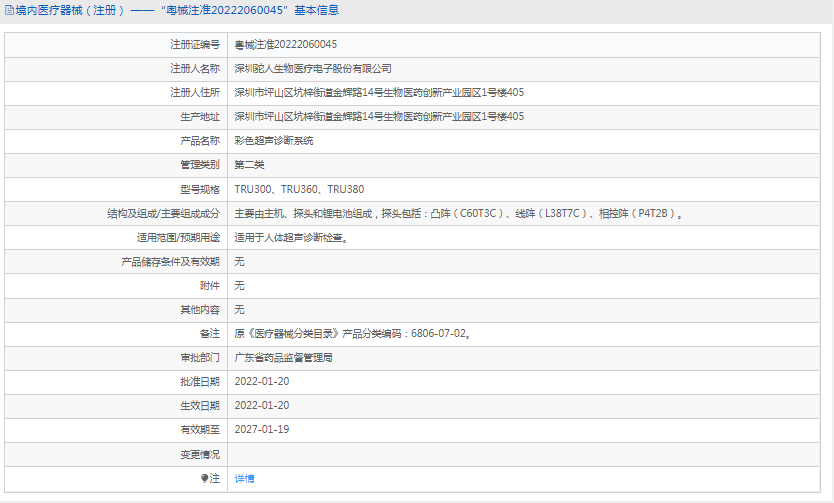The image size is (834, 503).
Task: Click the bulb icon next to 注 label
Action: click(204, 478)
